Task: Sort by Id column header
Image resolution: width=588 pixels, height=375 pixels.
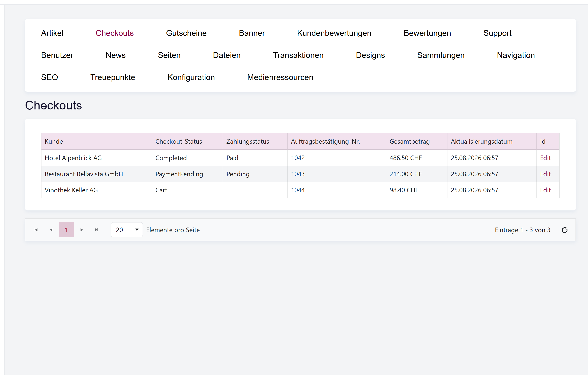Action: pyautogui.click(x=548, y=141)
